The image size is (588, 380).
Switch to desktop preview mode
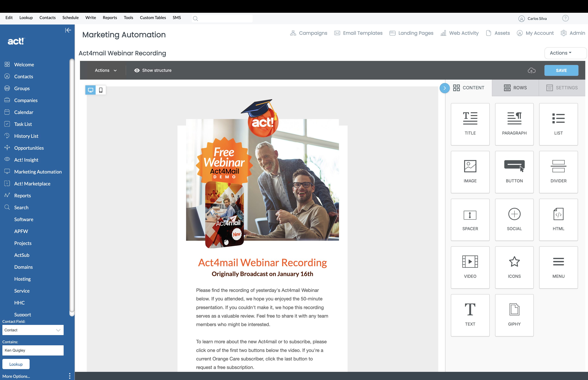pos(91,90)
